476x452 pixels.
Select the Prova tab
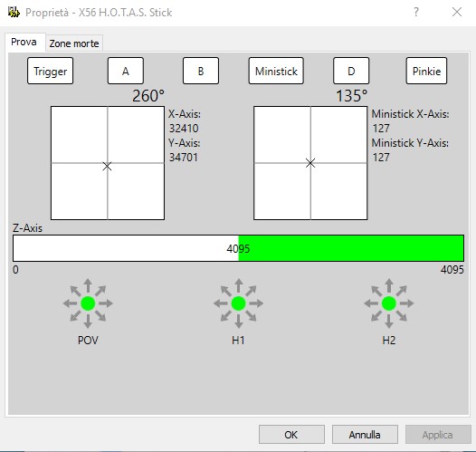tap(24, 42)
